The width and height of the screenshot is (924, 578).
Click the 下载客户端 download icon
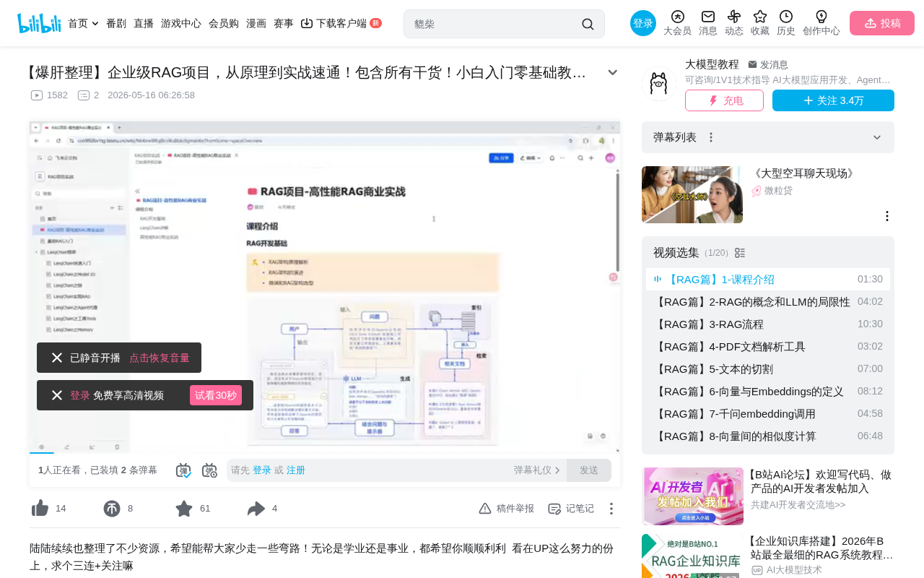[x=307, y=23]
